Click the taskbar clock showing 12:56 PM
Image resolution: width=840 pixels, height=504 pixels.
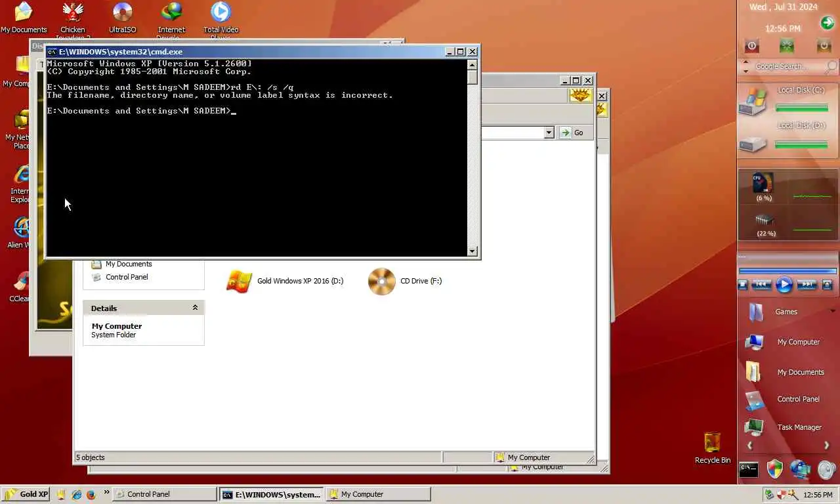tap(818, 495)
